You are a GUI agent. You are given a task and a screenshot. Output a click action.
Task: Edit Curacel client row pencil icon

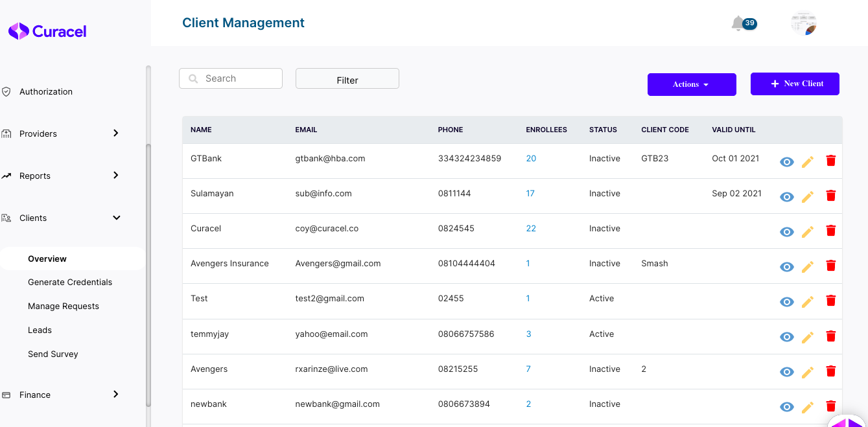(x=808, y=232)
